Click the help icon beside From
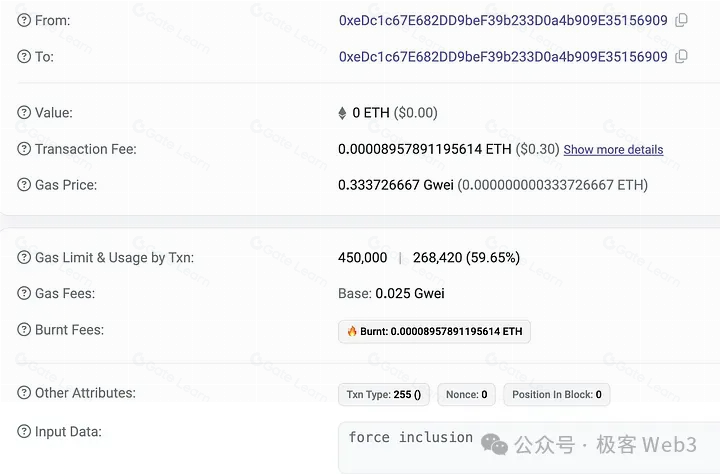The height and width of the screenshot is (474, 720). 24,20
